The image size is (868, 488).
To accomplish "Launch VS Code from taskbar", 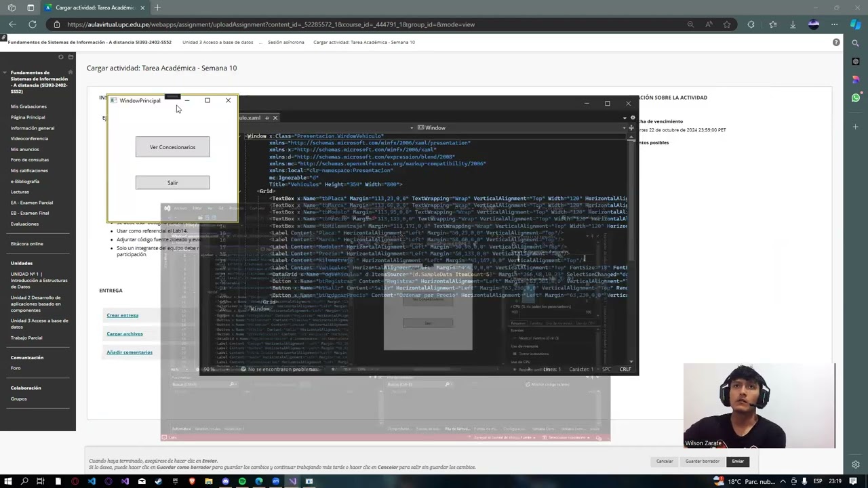I will pos(92,481).
